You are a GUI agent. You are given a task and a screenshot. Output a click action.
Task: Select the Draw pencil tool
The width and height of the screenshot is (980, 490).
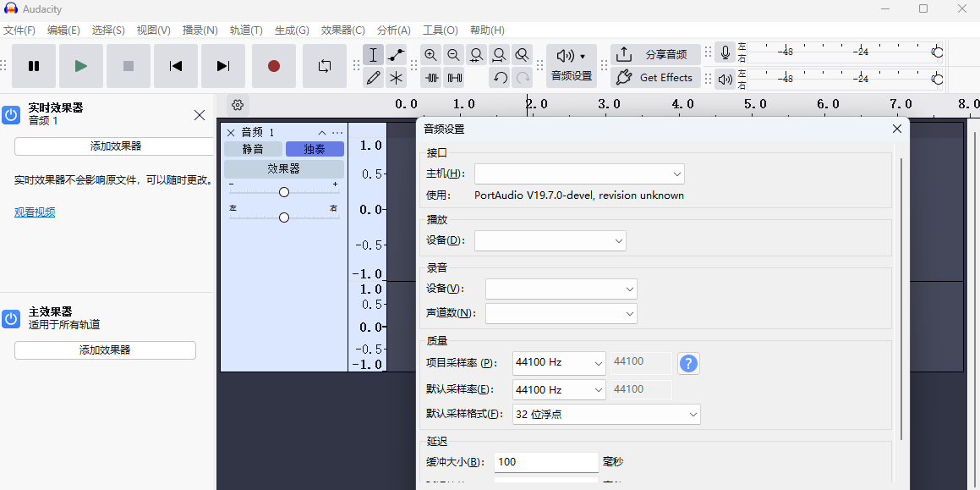pyautogui.click(x=373, y=78)
